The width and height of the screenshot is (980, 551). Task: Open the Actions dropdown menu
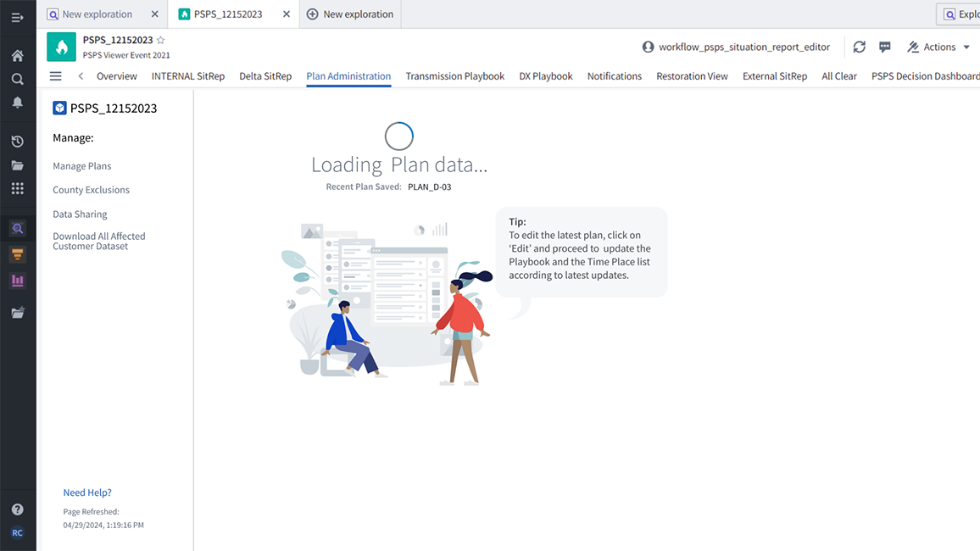(938, 47)
